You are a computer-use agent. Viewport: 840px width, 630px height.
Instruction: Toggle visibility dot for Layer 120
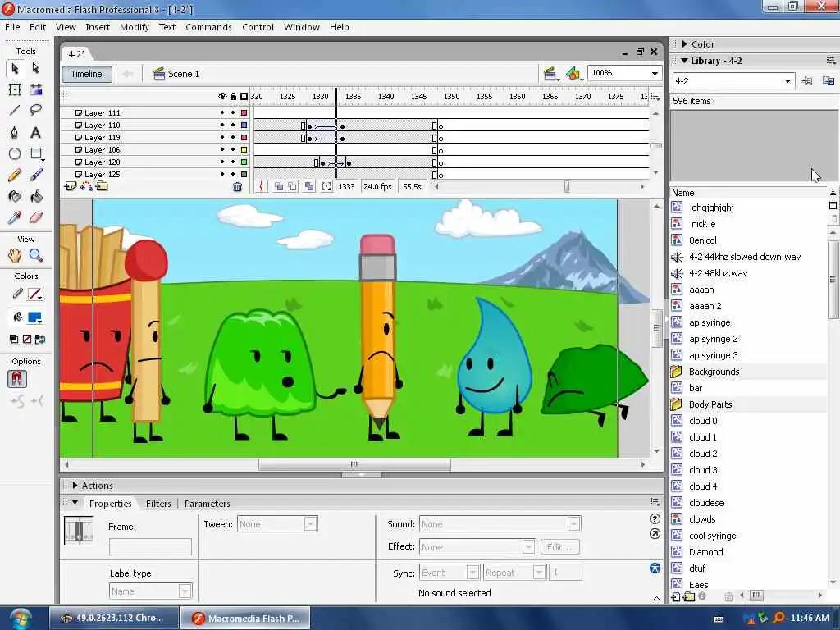(222, 162)
